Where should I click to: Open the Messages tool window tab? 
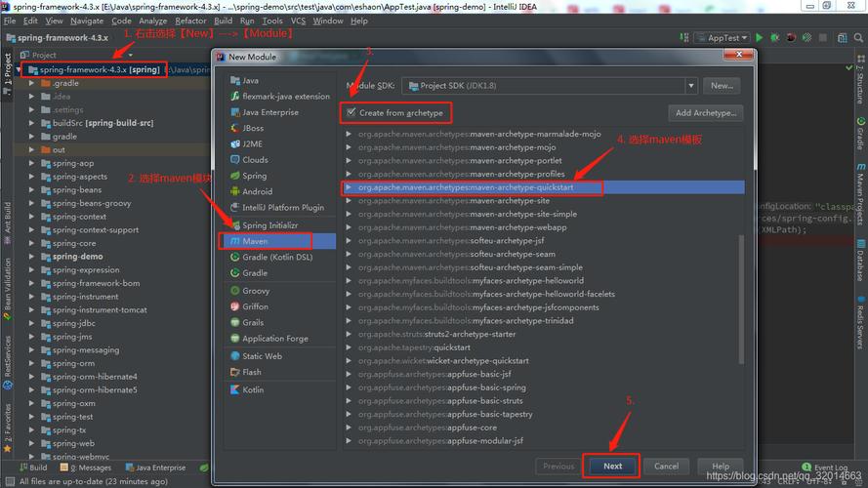[86, 468]
